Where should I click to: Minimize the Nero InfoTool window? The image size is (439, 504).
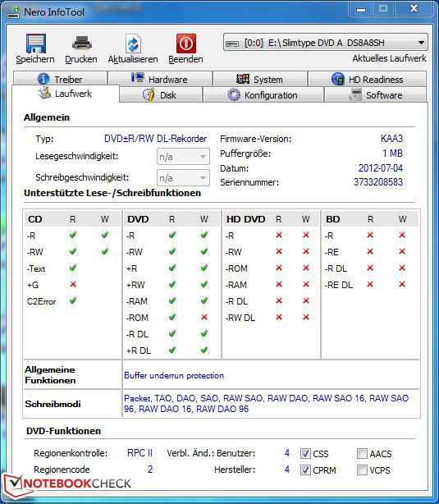pyautogui.click(x=361, y=9)
